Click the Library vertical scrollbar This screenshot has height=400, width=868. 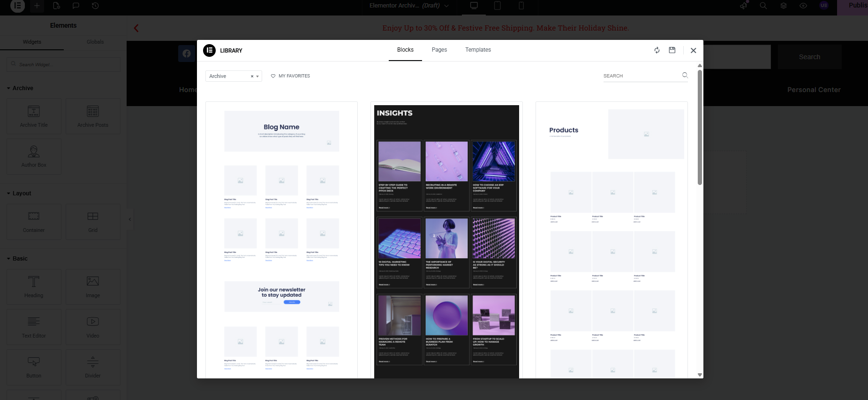tap(700, 127)
